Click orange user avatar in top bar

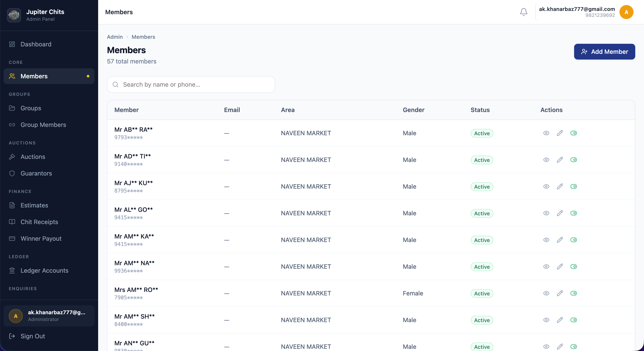(626, 12)
